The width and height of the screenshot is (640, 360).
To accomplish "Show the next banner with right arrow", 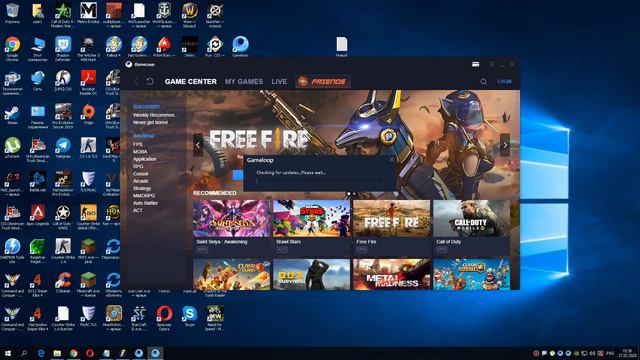I will tap(505, 145).
